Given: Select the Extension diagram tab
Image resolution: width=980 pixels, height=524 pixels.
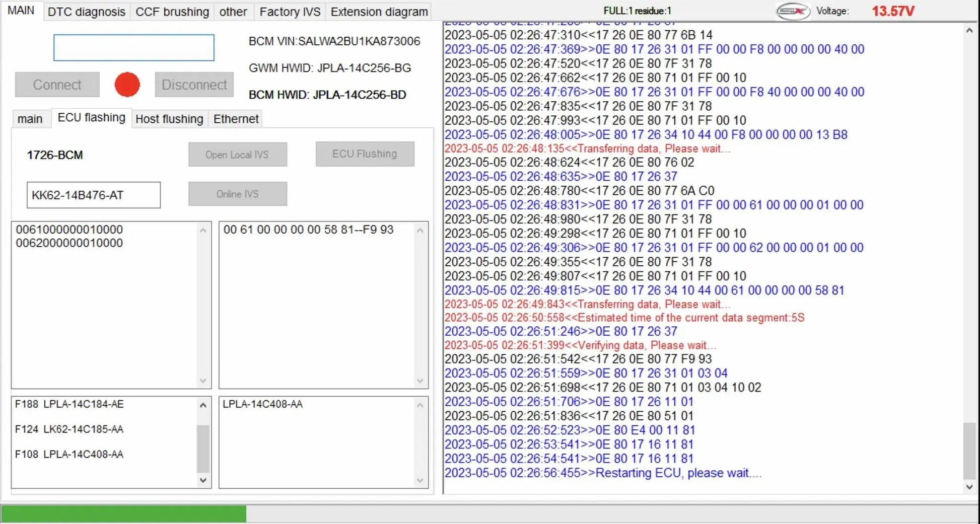Looking at the screenshot, I should (379, 12).
